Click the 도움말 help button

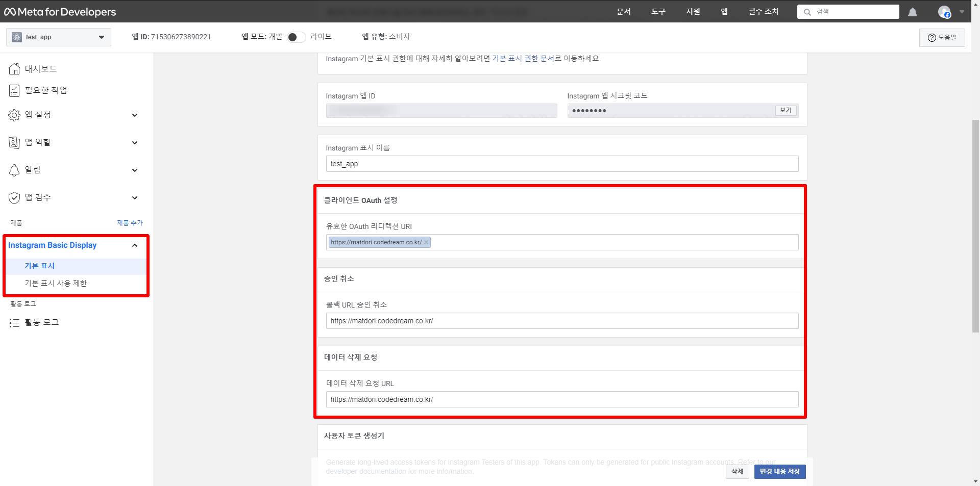(x=942, y=38)
